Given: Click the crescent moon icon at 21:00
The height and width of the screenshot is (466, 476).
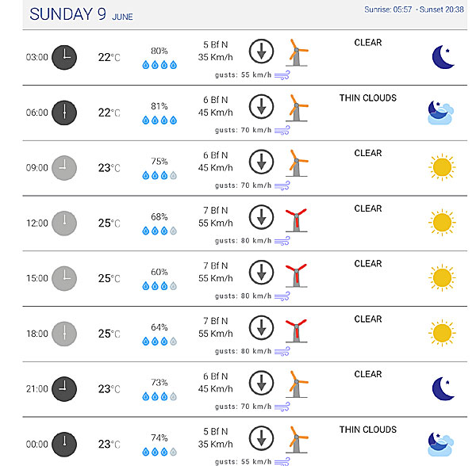Looking at the screenshot, I should [443, 388].
